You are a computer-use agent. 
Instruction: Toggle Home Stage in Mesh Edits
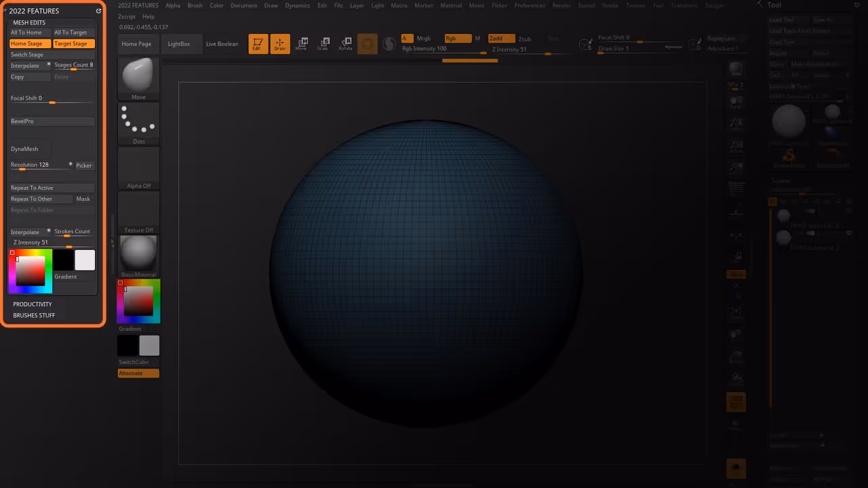click(x=30, y=43)
